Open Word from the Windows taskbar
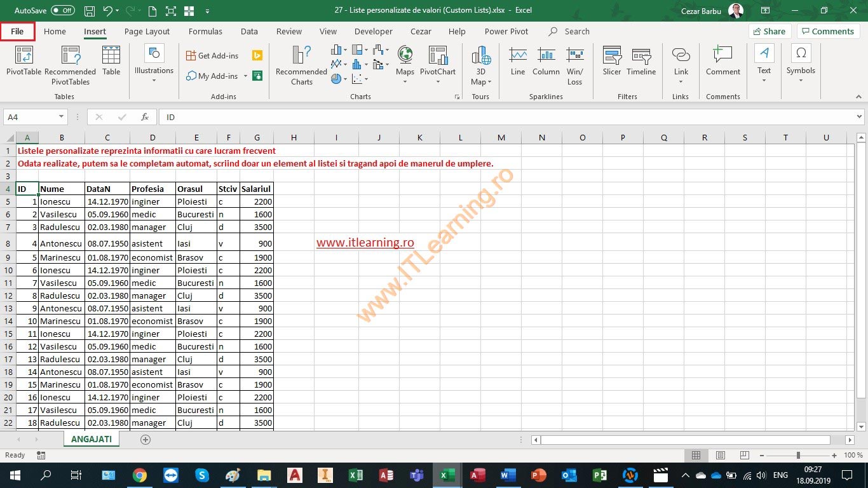 click(x=508, y=475)
